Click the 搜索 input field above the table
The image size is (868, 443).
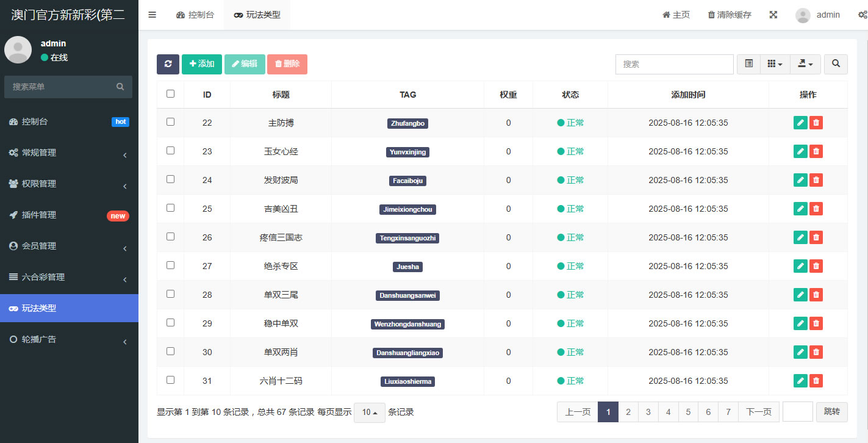click(x=674, y=64)
